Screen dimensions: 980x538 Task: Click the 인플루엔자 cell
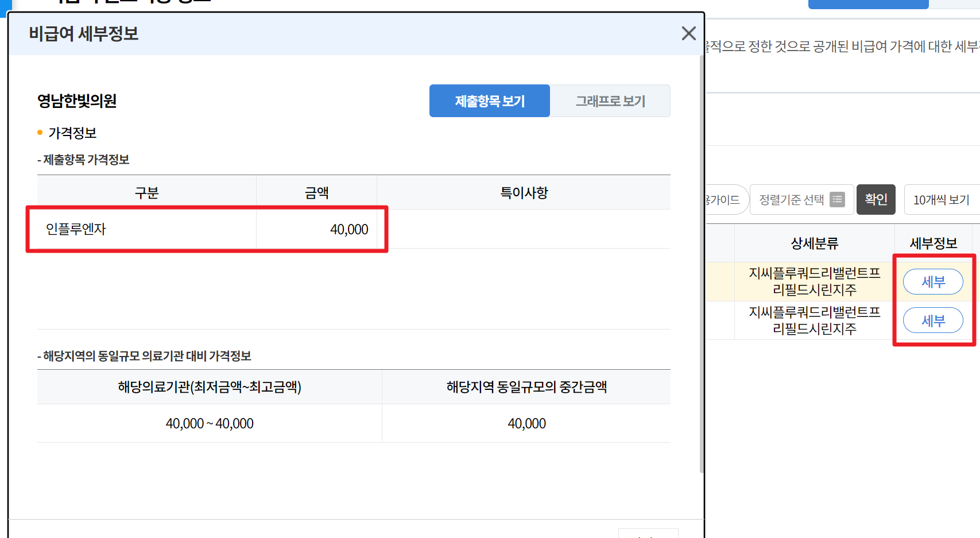[x=146, y=229]
